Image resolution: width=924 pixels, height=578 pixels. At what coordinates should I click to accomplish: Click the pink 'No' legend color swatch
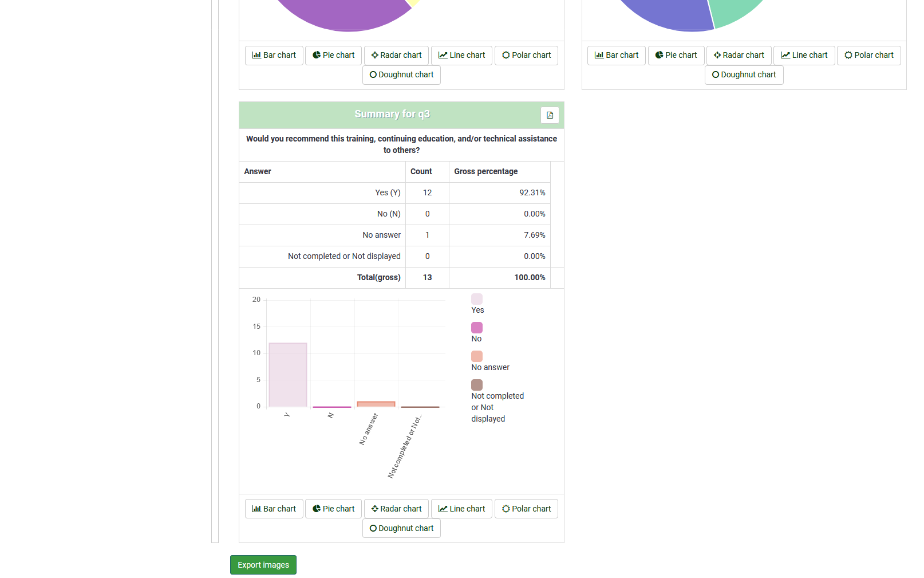[477, 328]
